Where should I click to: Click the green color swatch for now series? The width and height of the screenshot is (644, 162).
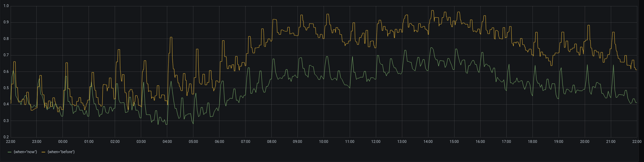click(10, 152)
